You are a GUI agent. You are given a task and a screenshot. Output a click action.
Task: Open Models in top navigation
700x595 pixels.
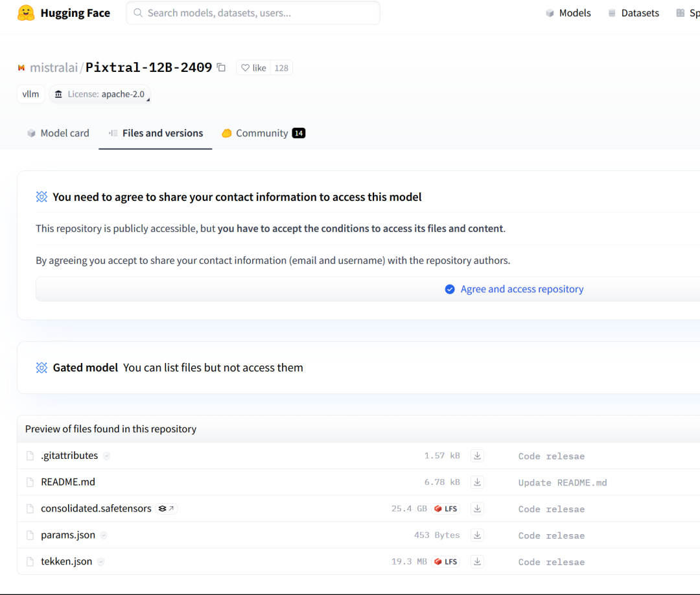click(568, 13)
